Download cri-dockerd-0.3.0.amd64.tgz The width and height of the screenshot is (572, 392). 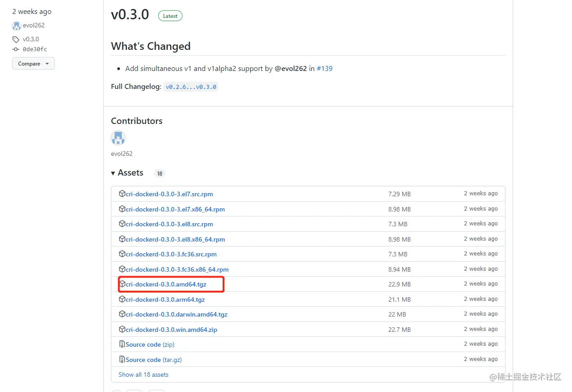[x=166, y=284]
